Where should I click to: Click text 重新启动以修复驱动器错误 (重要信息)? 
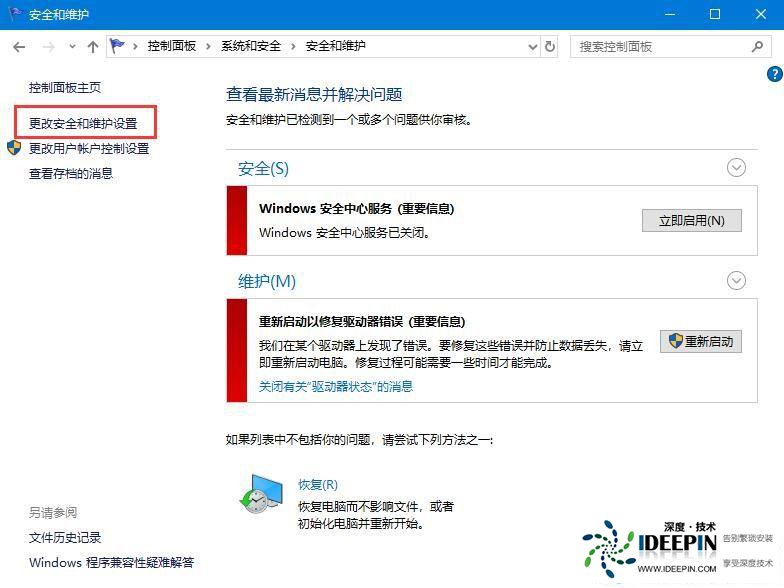tap(362, 322)
